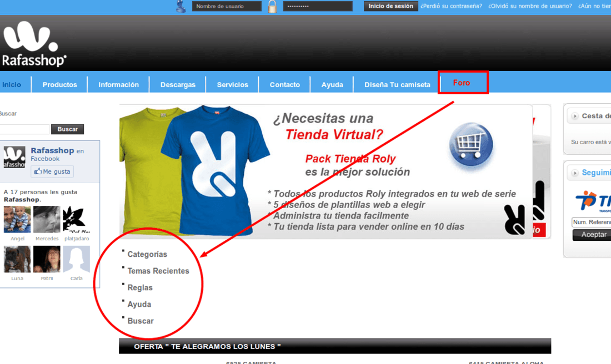Open Angel's Facebook profile photo
Screen dimensions: 611x364
click(x=17, y=219)
